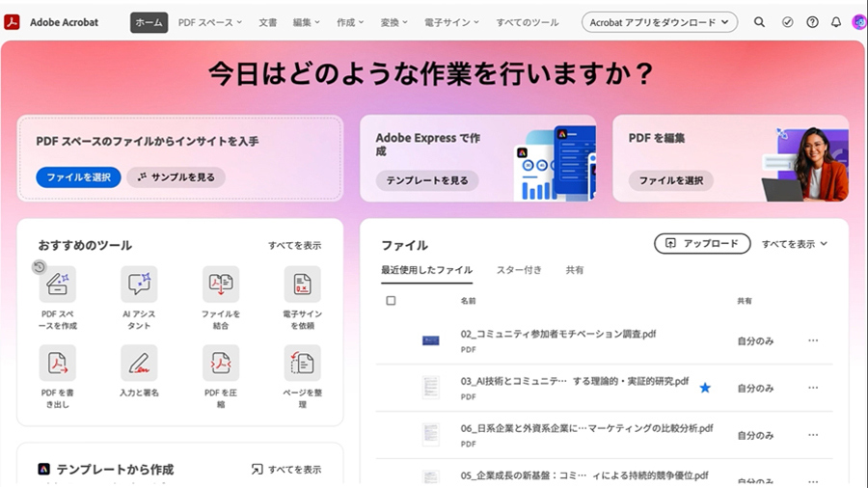Click the アップロード button
Viewport: 868px width, 488px height.
[702, 243]
